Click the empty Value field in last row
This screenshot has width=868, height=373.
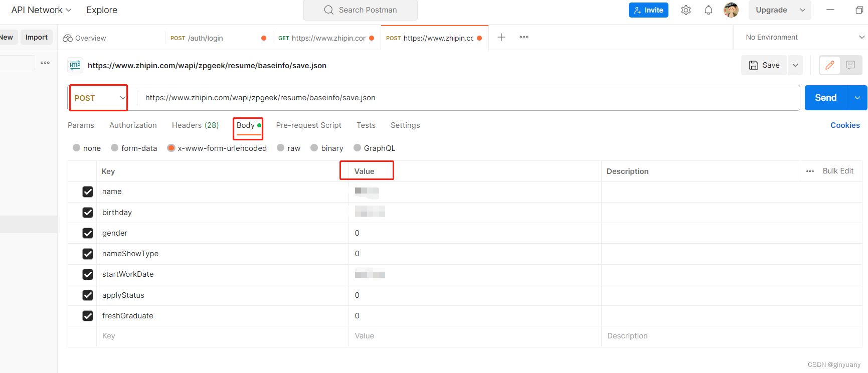[x=475, y=336]
